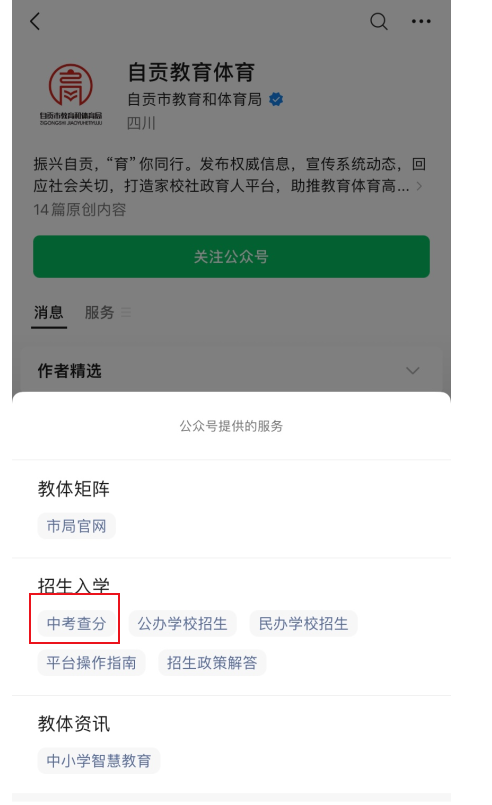Image resolution: width=492 pixels, height=805 pixels.
Task: Open the three-dot more options menu
Action: 421,21
